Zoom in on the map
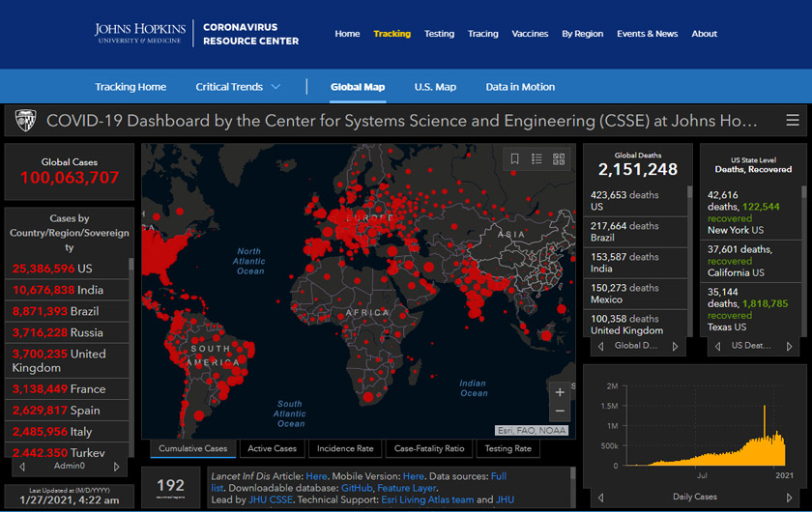Screen dimensions: 812x512 [x=560, y=392]
